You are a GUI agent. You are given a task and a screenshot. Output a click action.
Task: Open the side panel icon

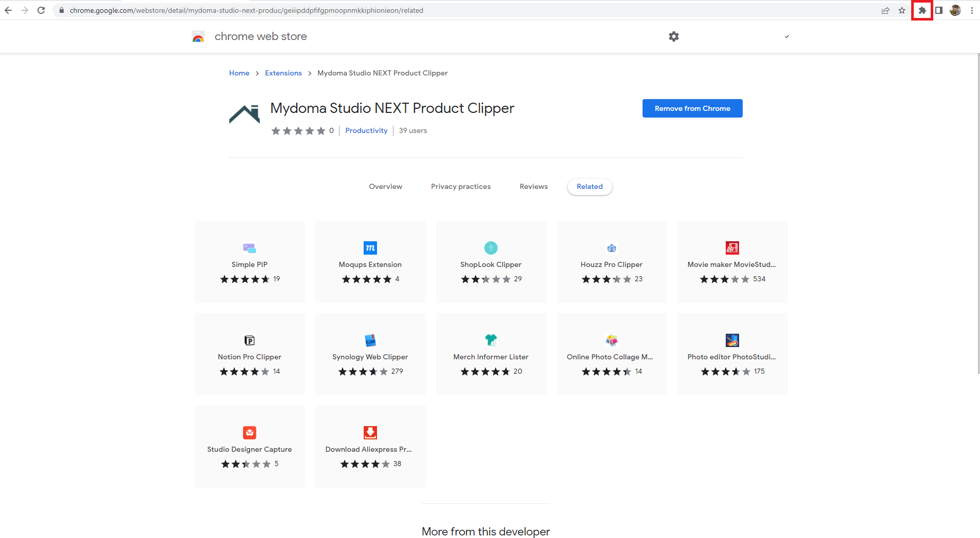(x=939, y=10)
